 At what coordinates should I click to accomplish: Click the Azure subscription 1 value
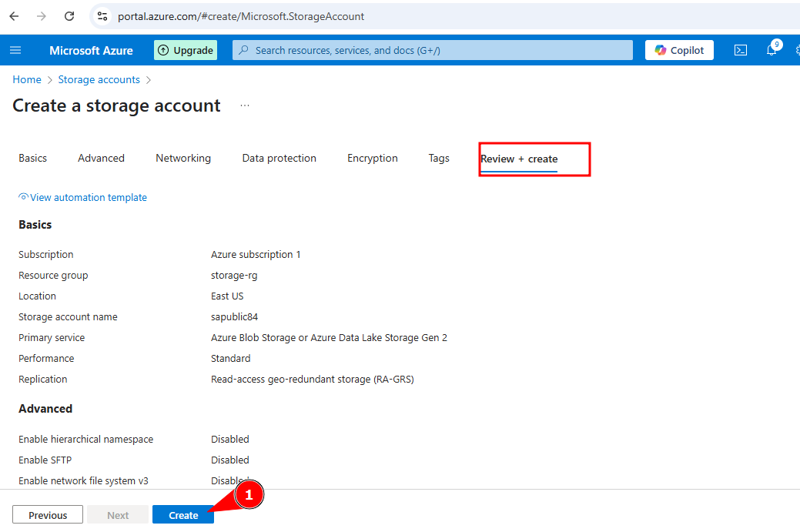pyautogui.click(x=256, y=255)
